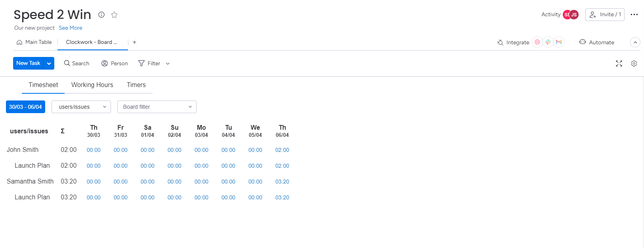Click the See More link

[x=71, y=28]
